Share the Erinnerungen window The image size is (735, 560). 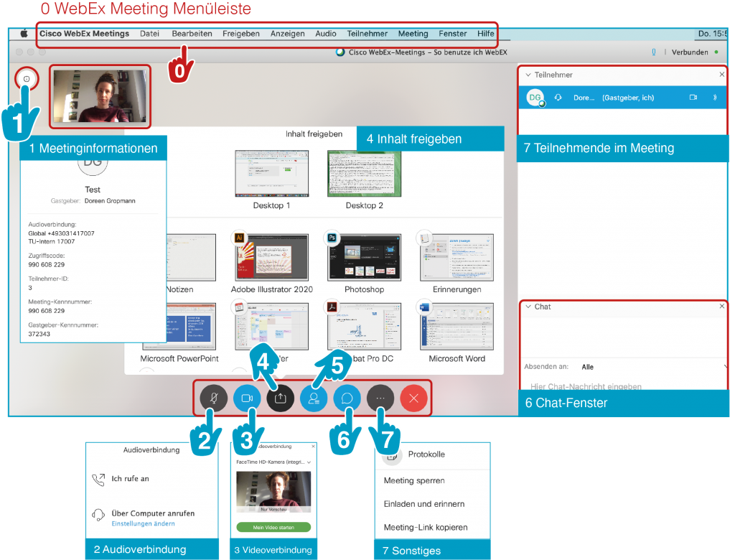pos(457,258)
